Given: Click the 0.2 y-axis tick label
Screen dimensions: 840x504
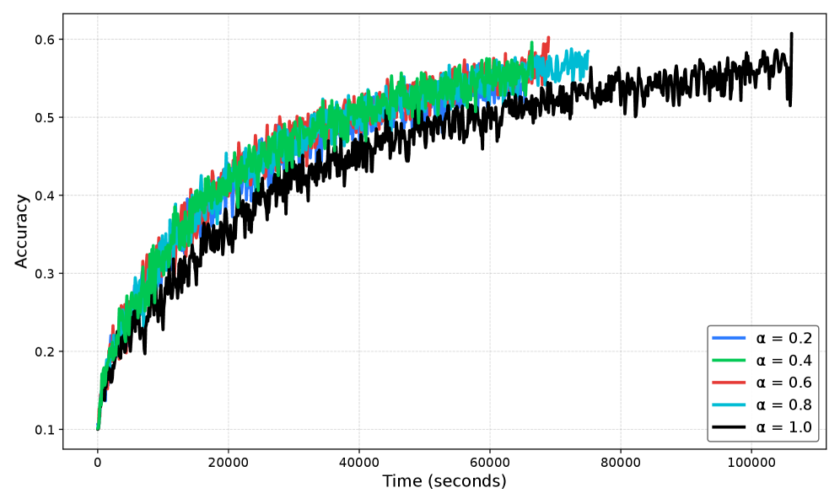Looking at the screenshot, I should [45, 352].
